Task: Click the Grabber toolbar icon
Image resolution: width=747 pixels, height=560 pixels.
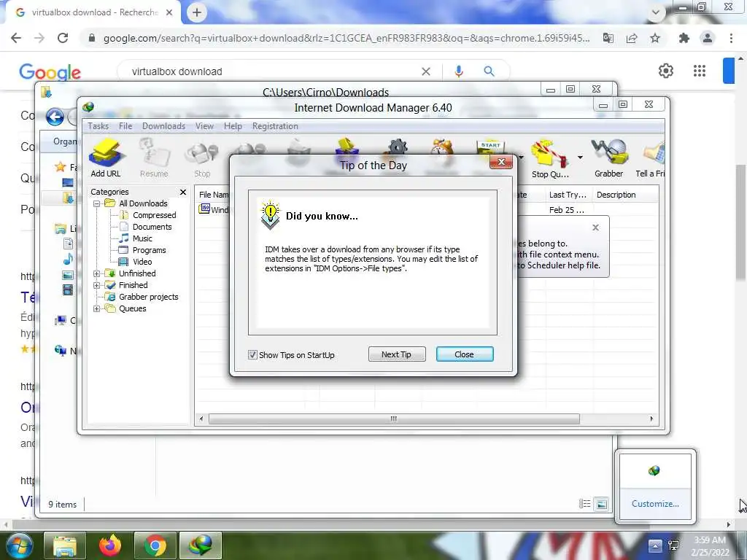Action: tap(609, 158)
